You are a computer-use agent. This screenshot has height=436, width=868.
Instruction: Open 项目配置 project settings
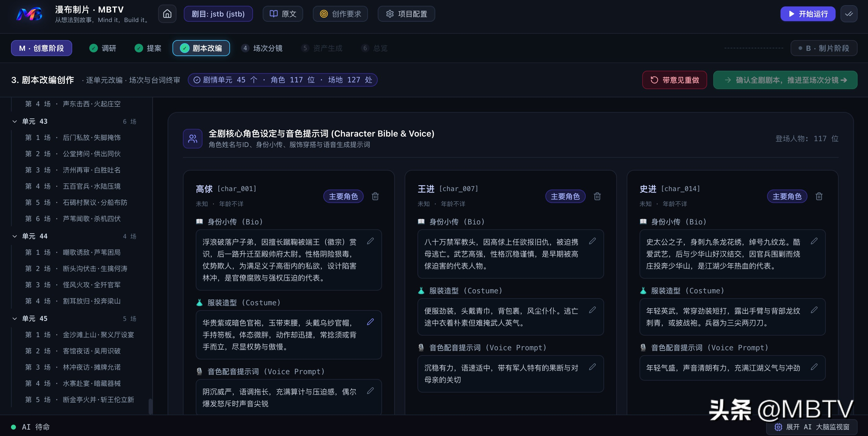[406, 14]
